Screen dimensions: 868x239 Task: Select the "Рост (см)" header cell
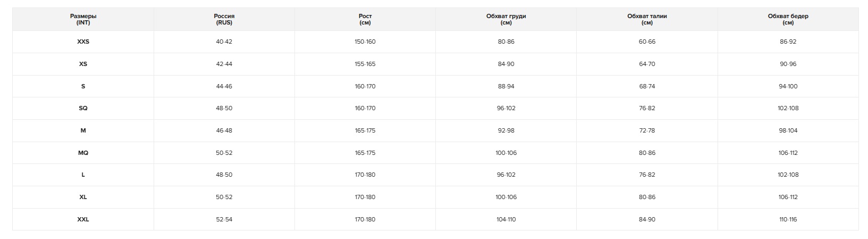365,19
